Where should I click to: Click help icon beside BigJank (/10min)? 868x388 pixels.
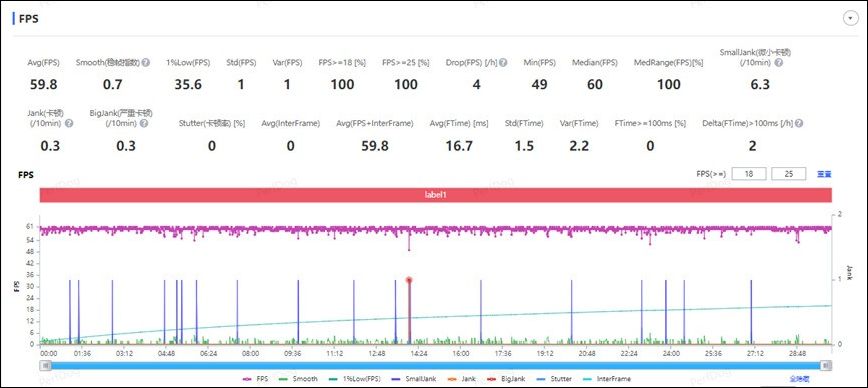tap(144, 123)
